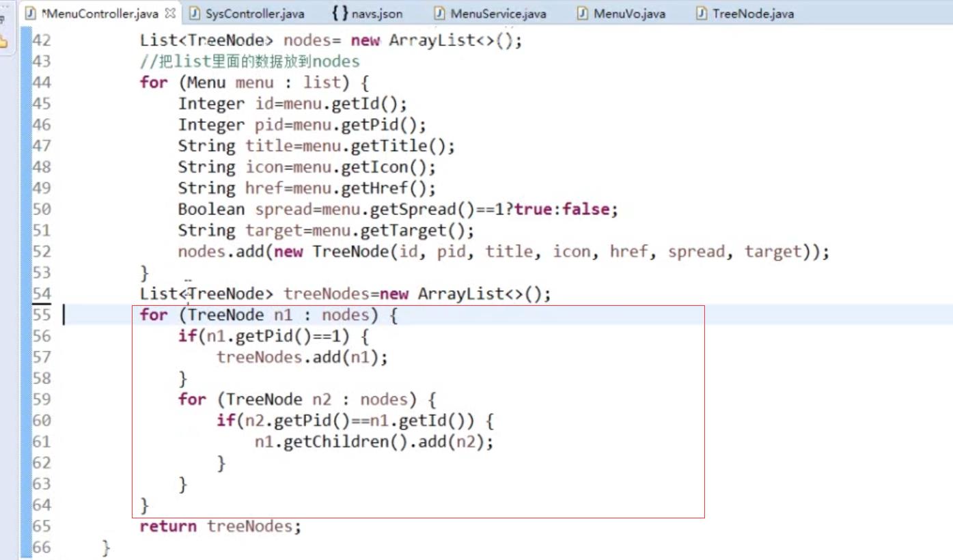Click the 'return treeNodes;' statement

[220, 527]
